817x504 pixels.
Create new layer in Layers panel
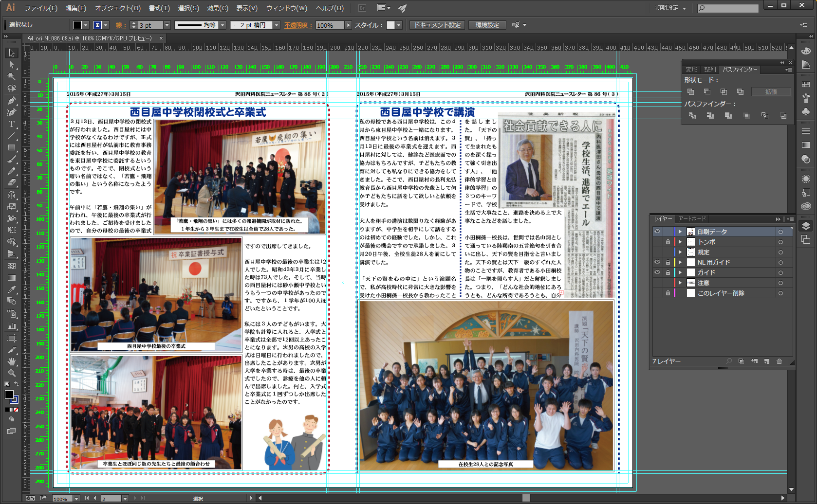tap(767, 361)
